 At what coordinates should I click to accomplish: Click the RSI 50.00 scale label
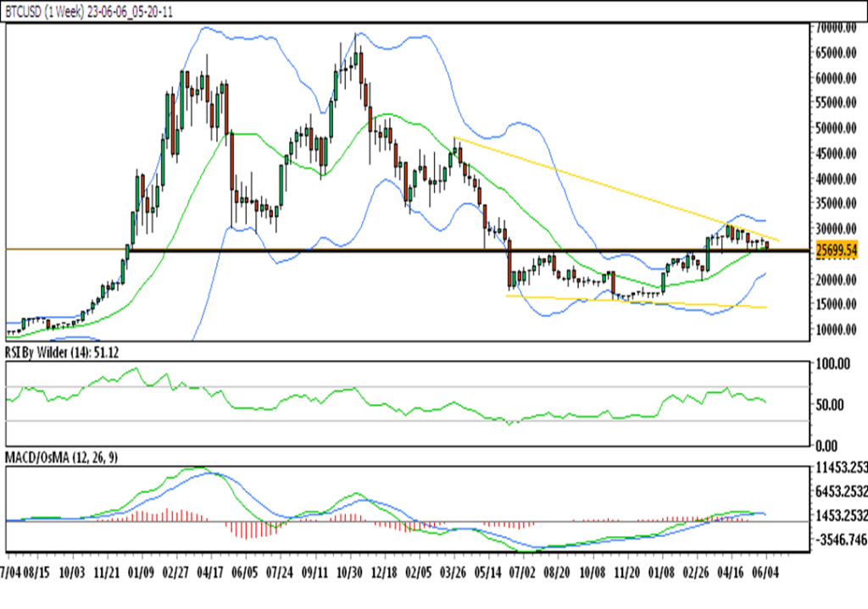(830, 405)
